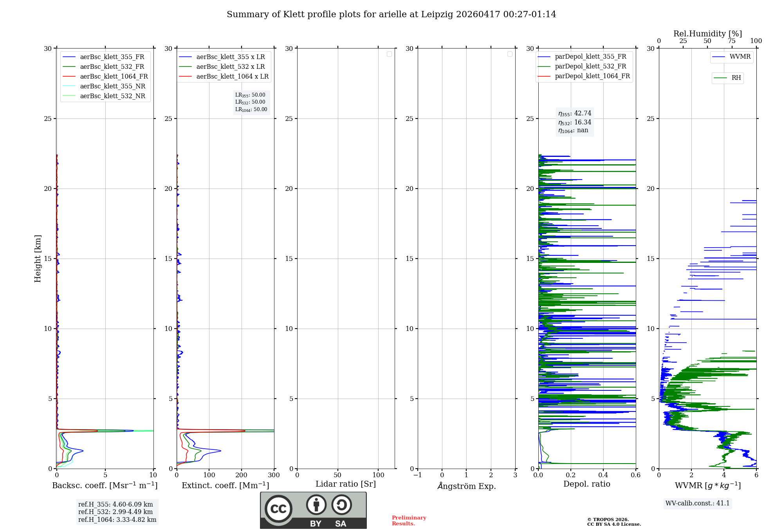Screen dimensions: 783x532
Task: Click the Creative Commons CC logo icon
Action: point(278,509)
